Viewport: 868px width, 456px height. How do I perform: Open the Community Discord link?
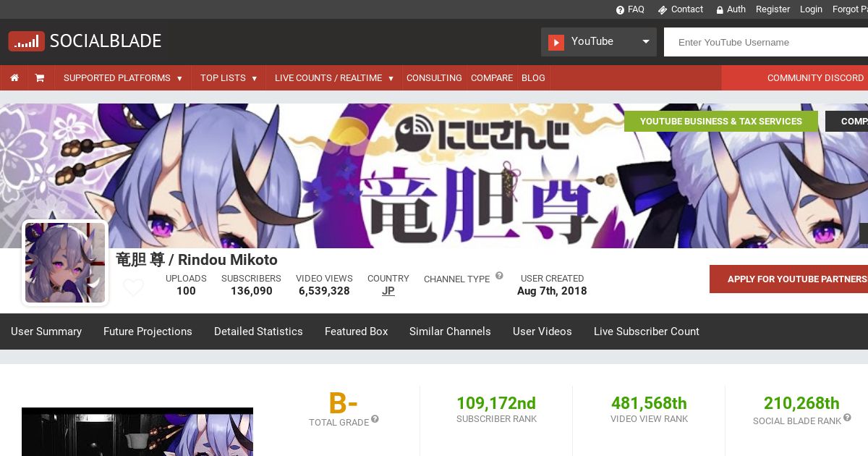pyautogui.click(x=815, y=78)
